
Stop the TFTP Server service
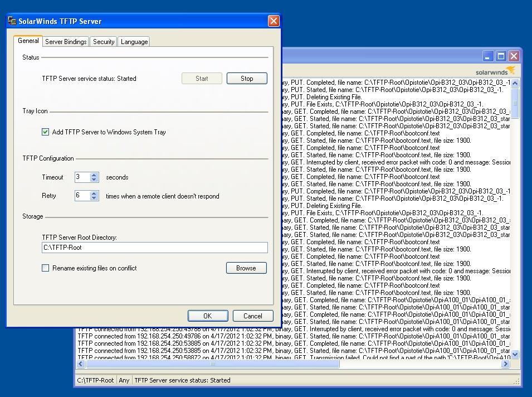point(247,79)
